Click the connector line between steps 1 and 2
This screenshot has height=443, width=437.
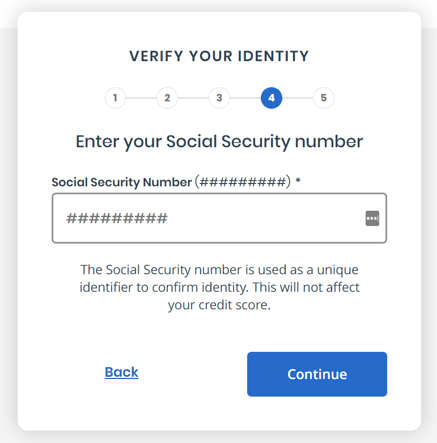pos(141,98)
